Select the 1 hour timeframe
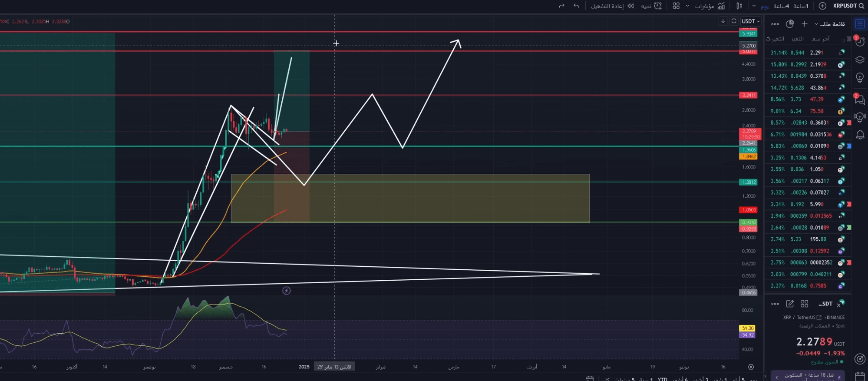868x381 pixels. pyautogui.click(x=801, y=6)
